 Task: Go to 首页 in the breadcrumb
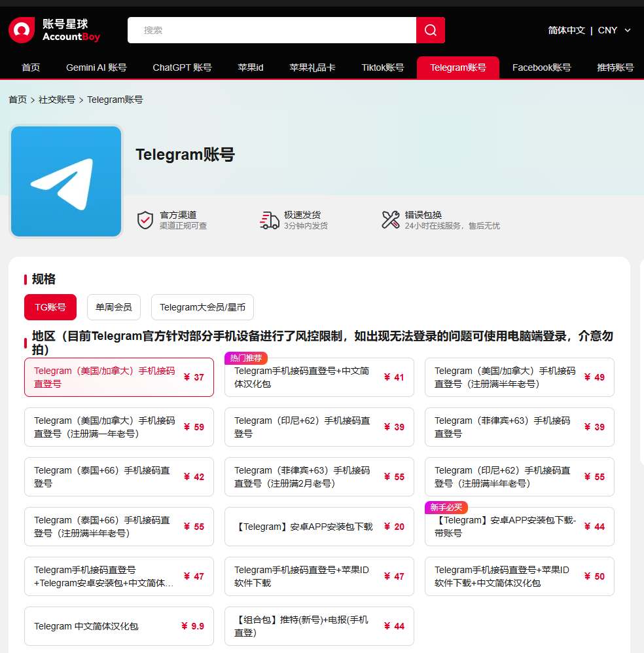coord(18,100)
